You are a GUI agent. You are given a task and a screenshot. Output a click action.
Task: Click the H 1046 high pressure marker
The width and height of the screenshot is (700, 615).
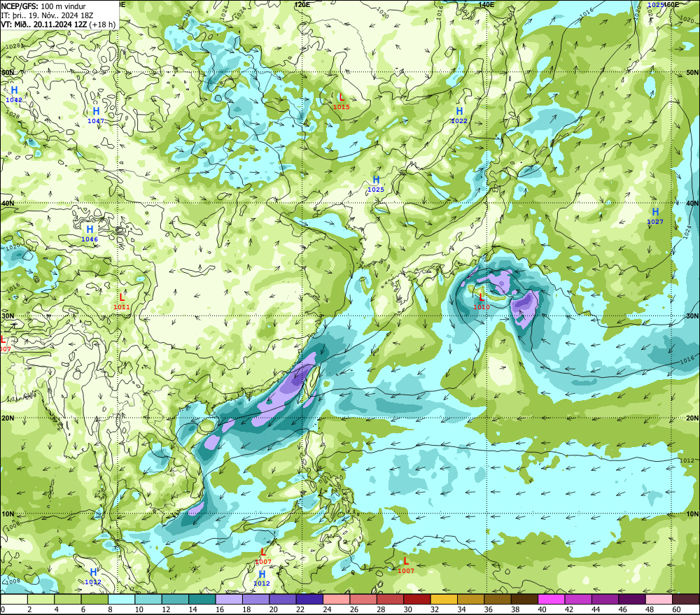pos(90,234)
